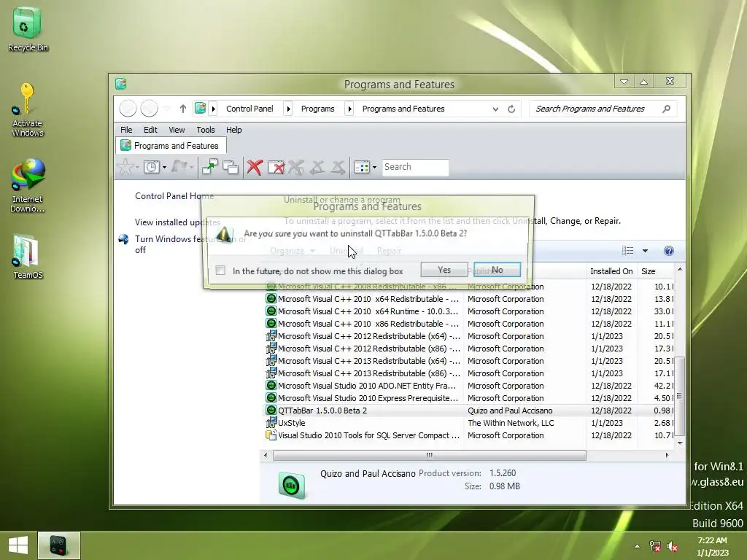Viewport: 747px width, 560px height.
Task: Click the Up arrow in navigation bar
Action: pyautogui.click(x=183, y=109)
